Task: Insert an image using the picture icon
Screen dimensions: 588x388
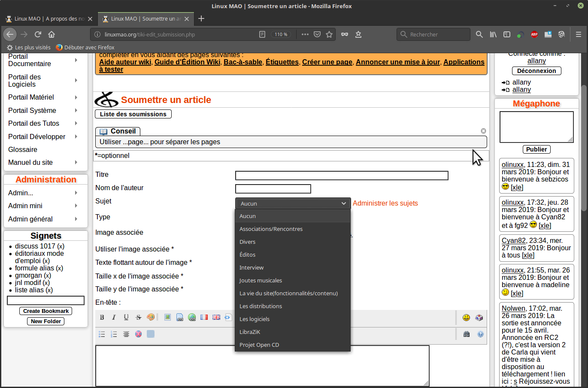Action: click(x=167, y=317)
